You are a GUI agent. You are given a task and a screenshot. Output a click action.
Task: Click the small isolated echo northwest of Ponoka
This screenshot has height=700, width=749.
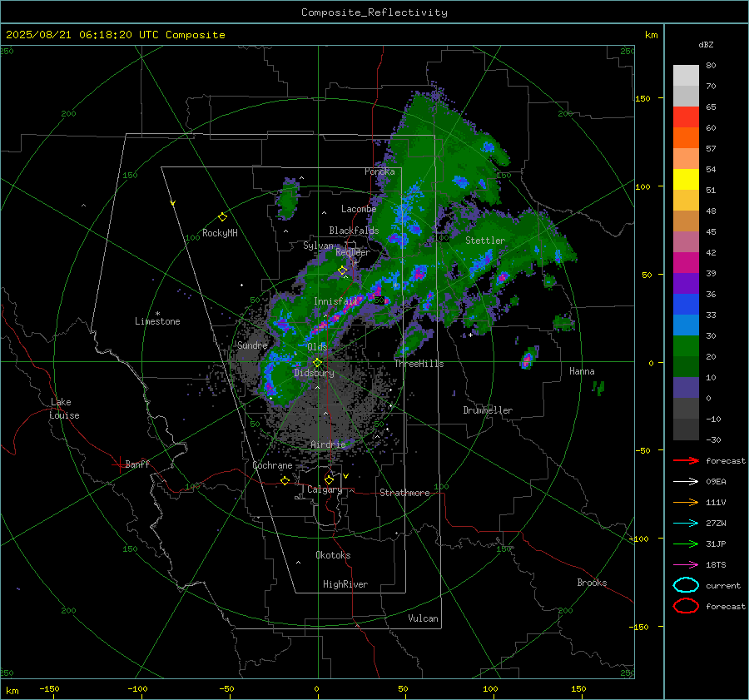[288, 199]
